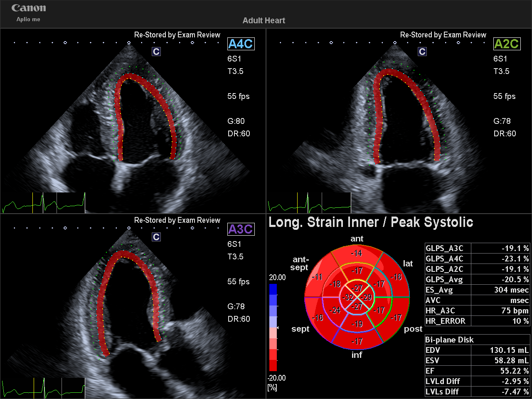Click the GLPS_Avg row in results table
532x399 pixels.
[x=477, y=279]
